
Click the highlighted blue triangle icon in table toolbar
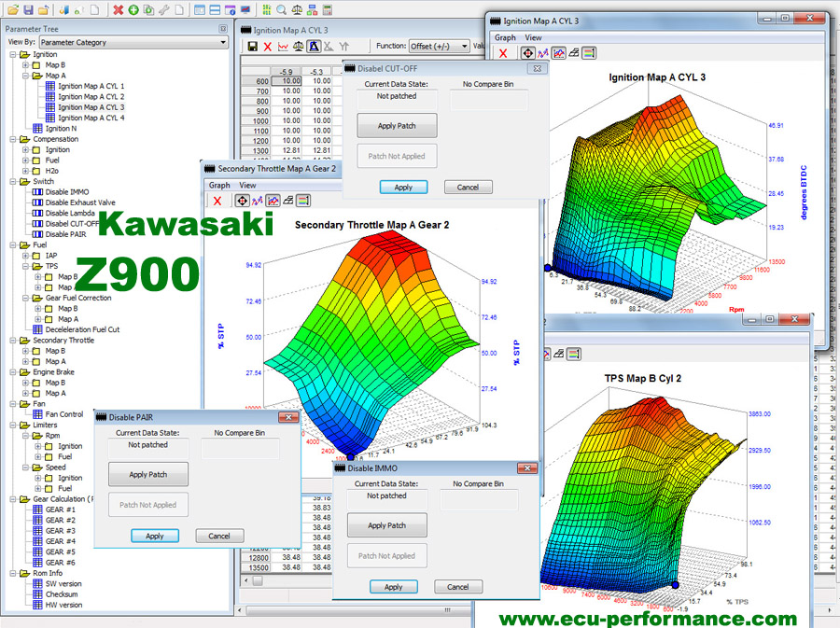[314, 47]
